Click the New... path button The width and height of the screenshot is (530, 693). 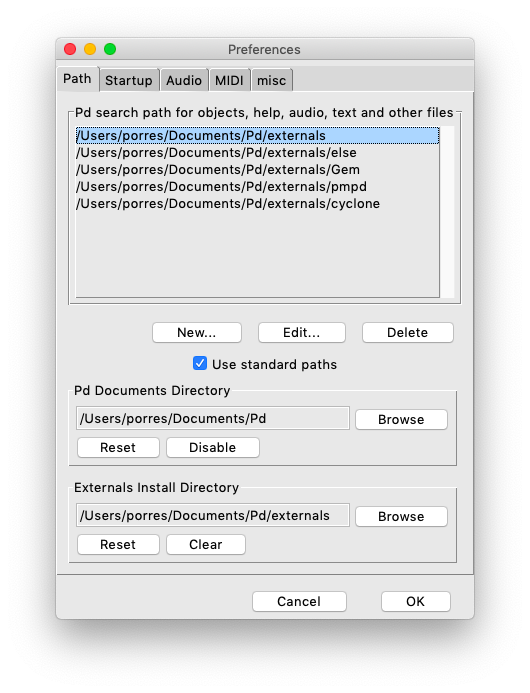point(197,332)
